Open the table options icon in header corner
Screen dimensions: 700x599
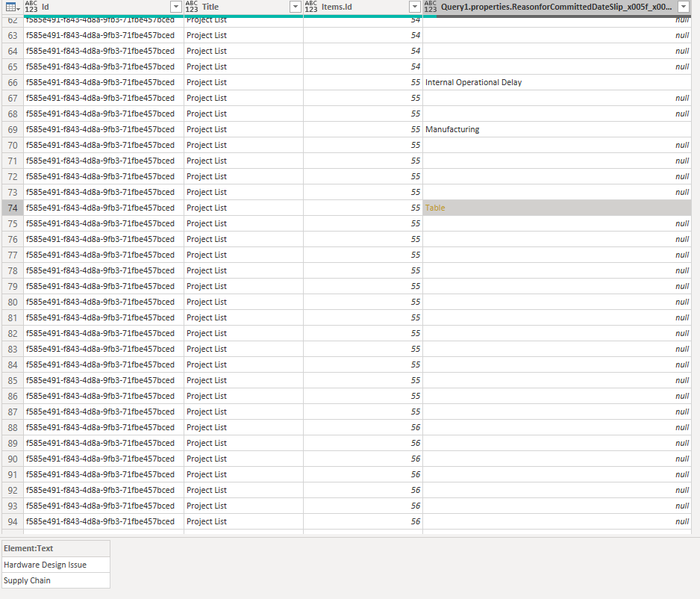pyautogui.click(x=11, y=7)
